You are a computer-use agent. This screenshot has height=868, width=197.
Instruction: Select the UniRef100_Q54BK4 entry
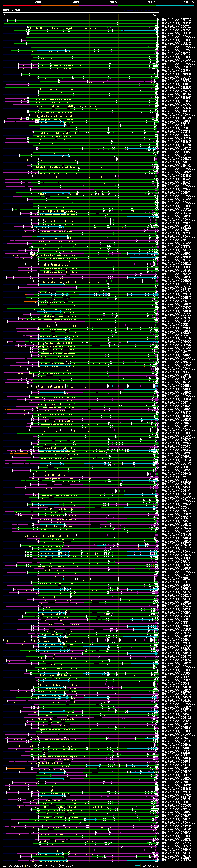177,254
